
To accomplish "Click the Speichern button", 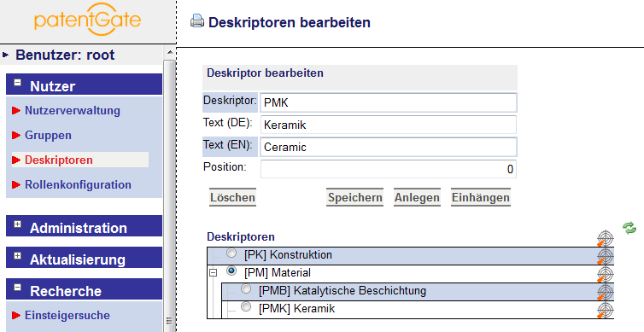I will [x=354, y=197].
